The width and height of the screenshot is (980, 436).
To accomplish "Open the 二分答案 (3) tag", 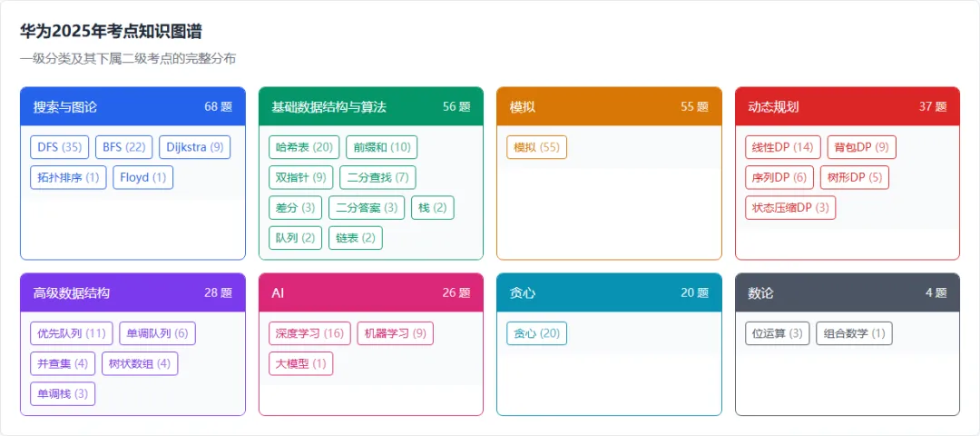I will click(x=367, y=208).
